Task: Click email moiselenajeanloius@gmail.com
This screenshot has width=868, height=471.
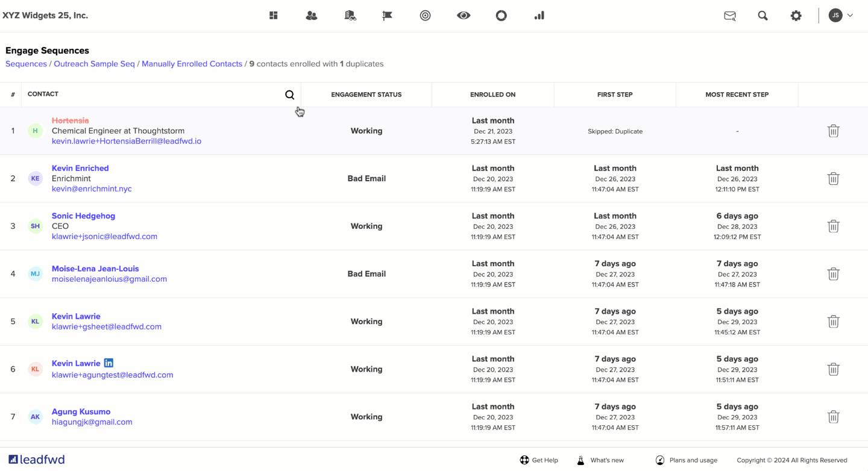Action: 109,279
